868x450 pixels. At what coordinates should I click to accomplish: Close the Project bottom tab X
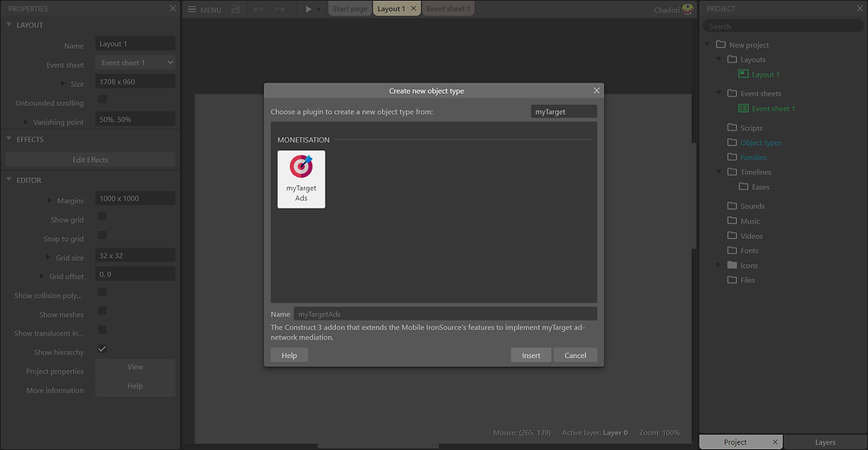coord(775,442)
